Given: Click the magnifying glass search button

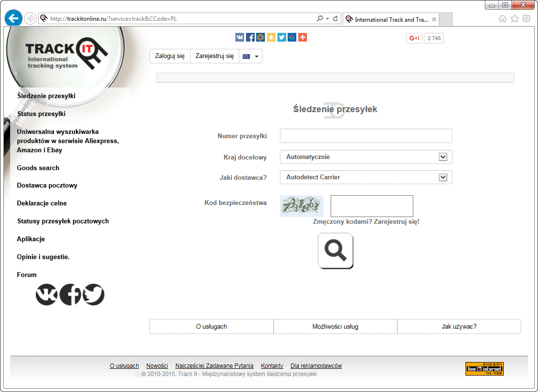Looking at the screenshot, I should click(335, 250).
